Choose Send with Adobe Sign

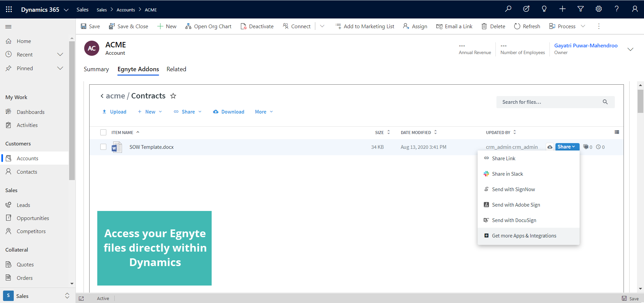click(x=529, y=205)
